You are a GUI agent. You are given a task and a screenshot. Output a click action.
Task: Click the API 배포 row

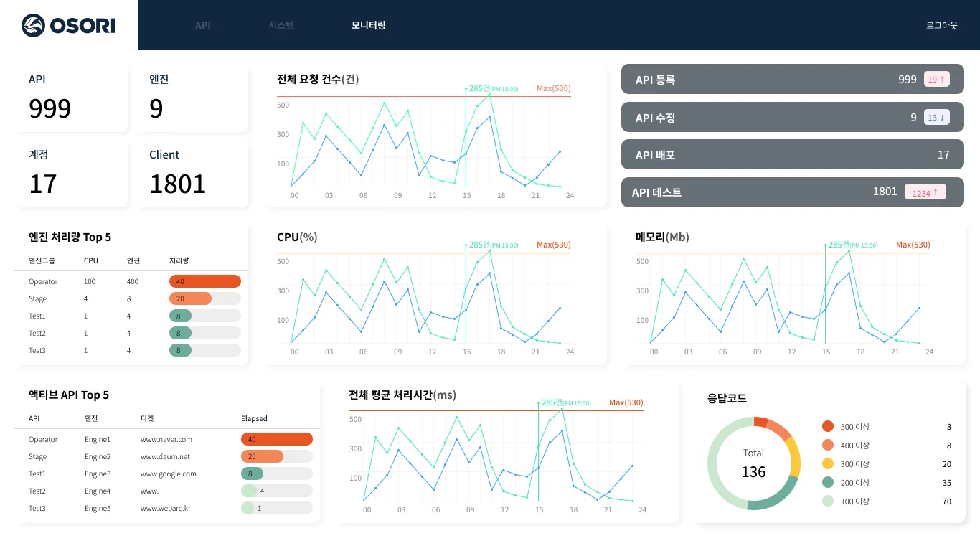point(793,154)
